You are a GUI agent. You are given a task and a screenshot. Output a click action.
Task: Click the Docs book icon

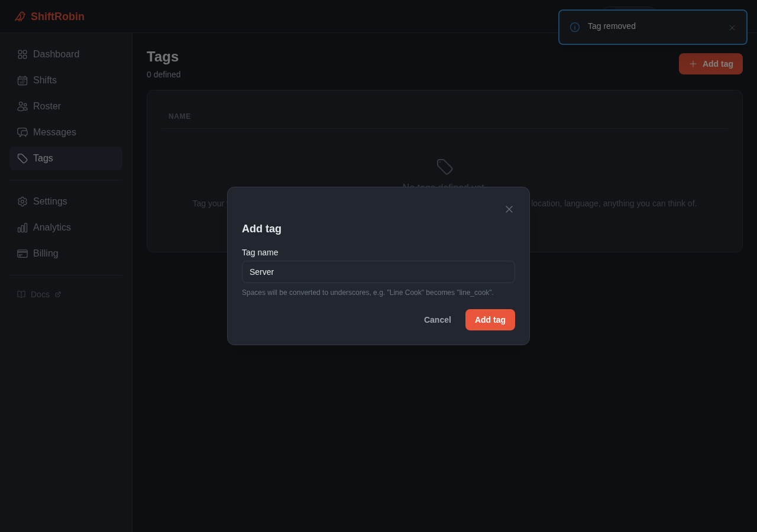(x=21, y=294)
